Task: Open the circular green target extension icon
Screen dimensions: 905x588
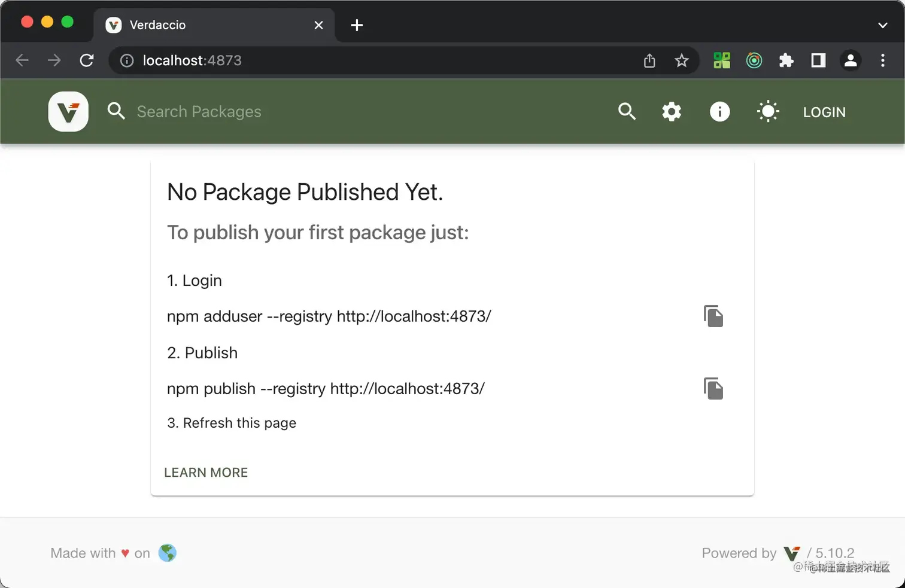Action: (754, 60)
